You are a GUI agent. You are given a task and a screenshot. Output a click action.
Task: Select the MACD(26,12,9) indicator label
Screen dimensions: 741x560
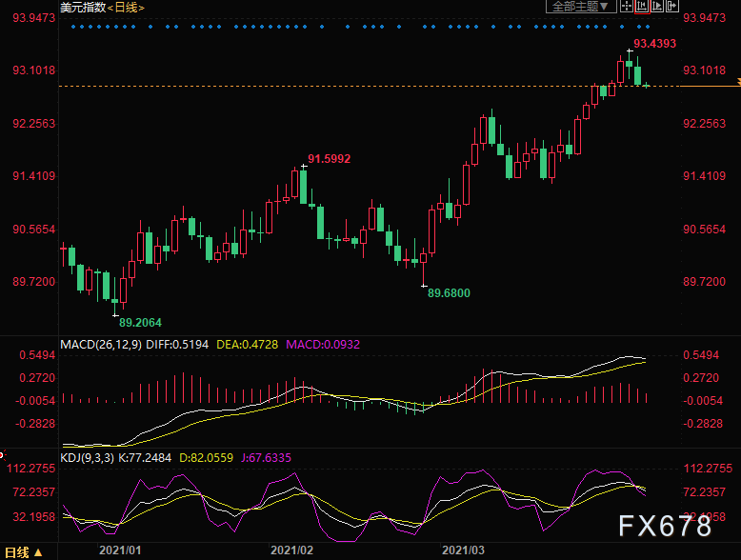pos(101,345)
